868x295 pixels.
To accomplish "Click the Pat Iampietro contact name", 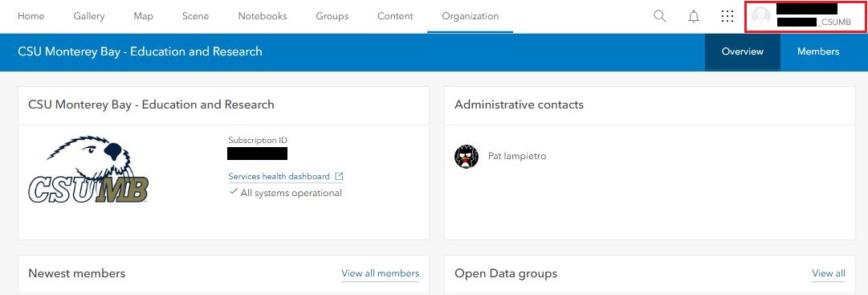I will coord(517,157).
